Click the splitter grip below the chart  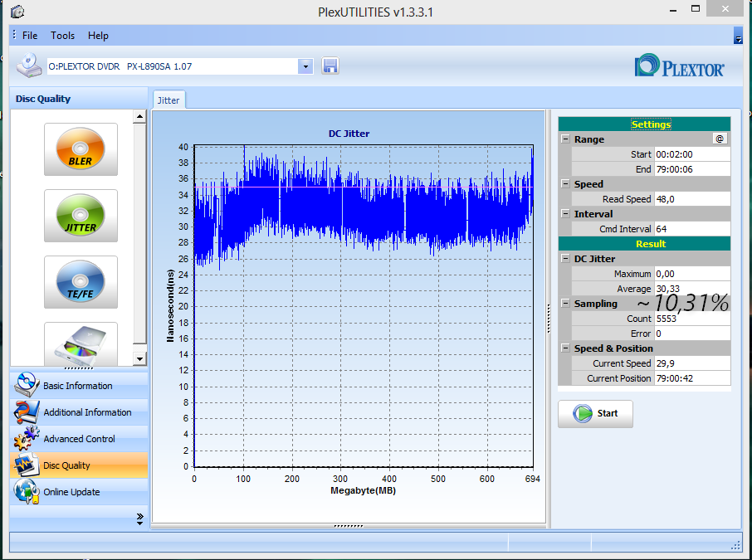click(x=349, y=526)
